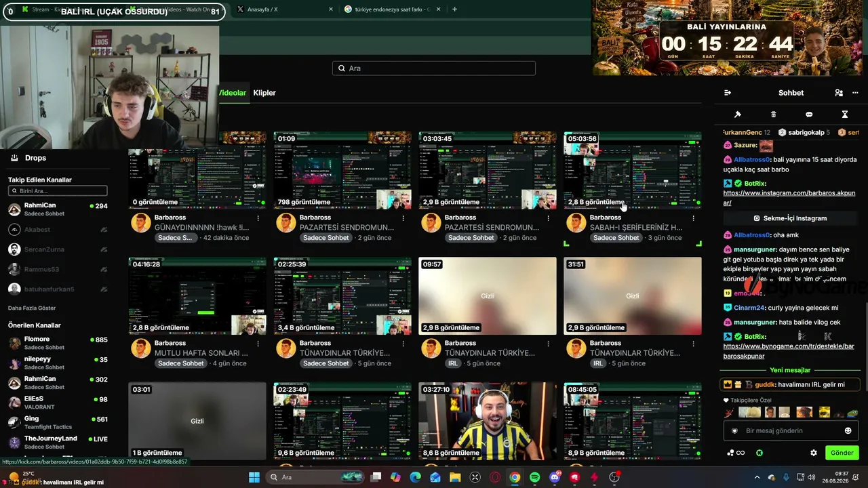
Task: Show hidden system tray icons
Action: click(757, 477)
